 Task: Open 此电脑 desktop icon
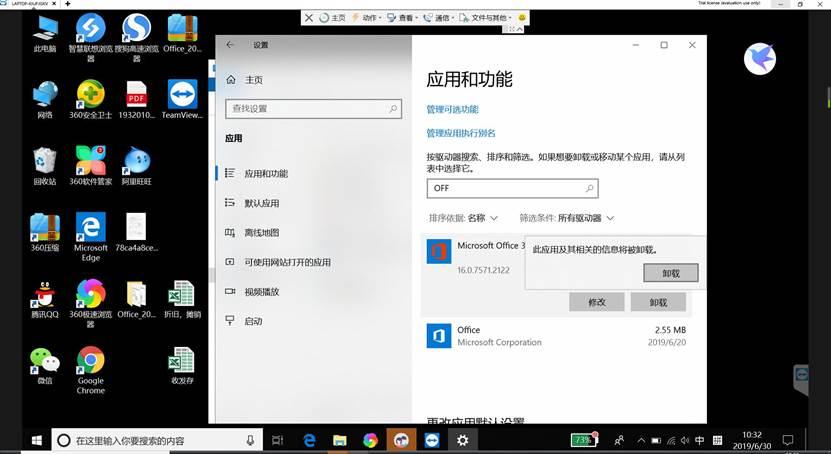pos(45,33)
